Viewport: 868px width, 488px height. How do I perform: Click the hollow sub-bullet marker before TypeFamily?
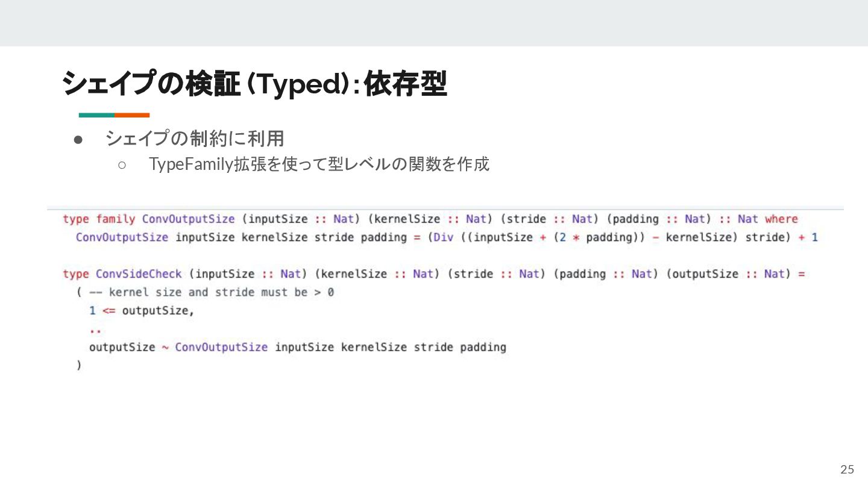[122, 164]
